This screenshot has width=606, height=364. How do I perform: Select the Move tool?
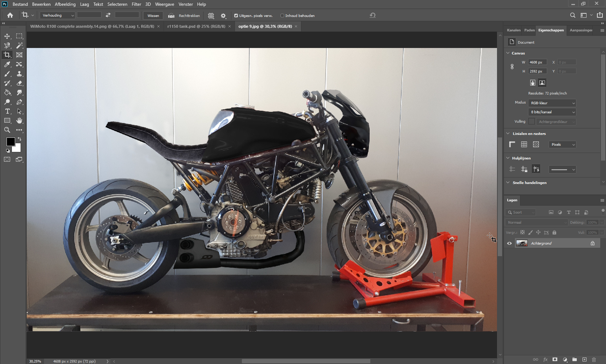pyautogui.click(x=7, y=36)
